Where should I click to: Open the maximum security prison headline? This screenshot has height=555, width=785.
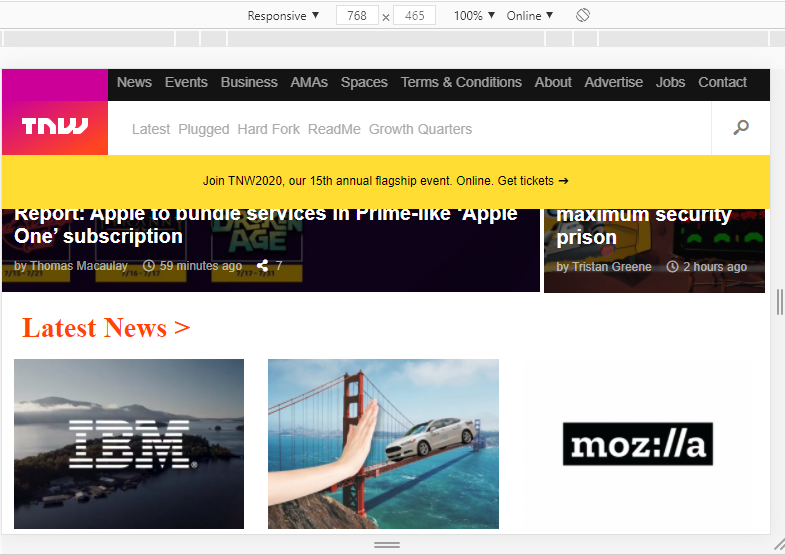click(x=644, y=226)
